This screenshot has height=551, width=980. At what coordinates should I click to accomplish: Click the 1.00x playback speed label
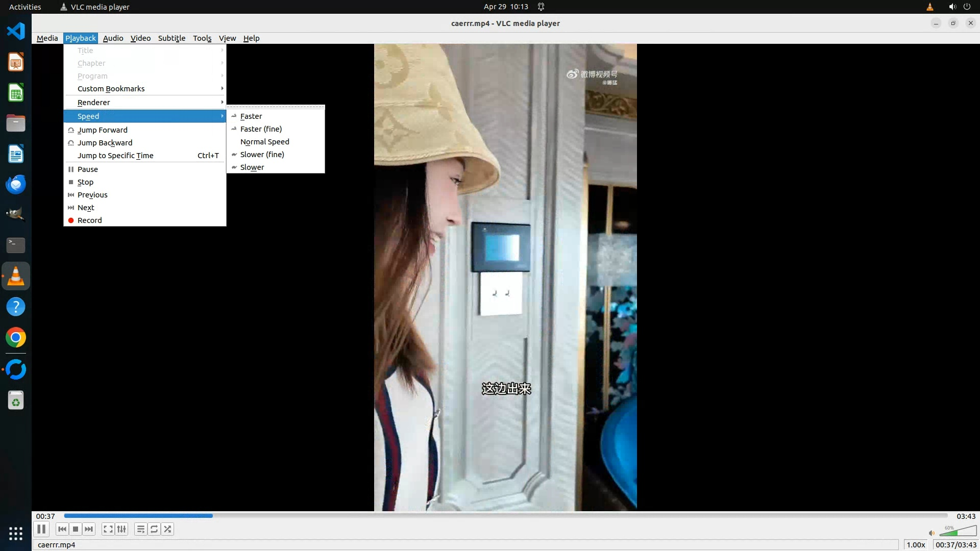tap(916, 545)
